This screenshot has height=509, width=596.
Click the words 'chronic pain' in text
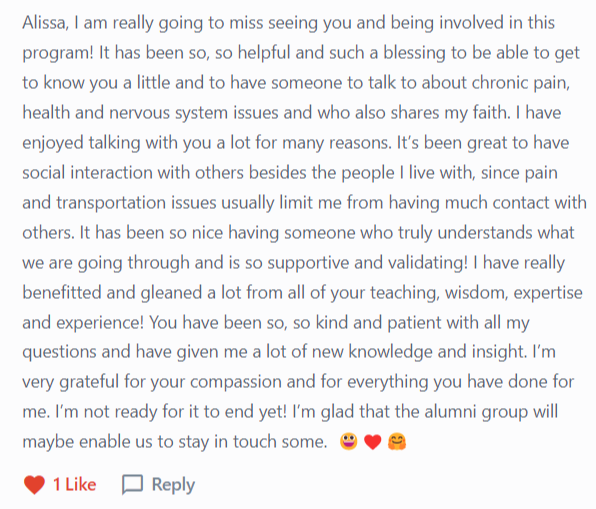tap(520, 83)
